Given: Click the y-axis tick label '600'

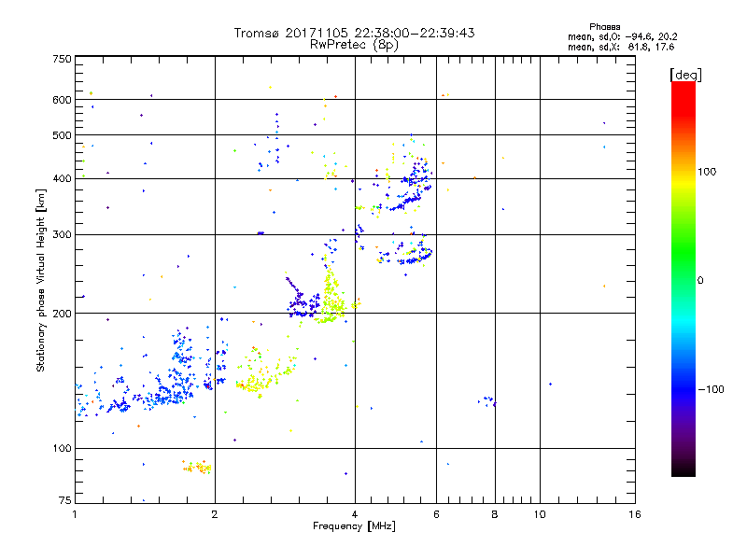Looking at the screenshot, I should pos(62,100).
